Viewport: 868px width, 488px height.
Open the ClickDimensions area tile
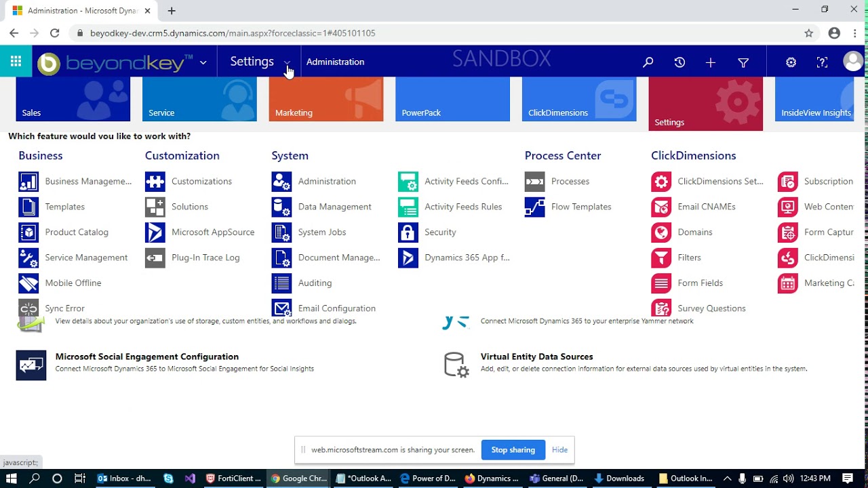click(579, 99)
